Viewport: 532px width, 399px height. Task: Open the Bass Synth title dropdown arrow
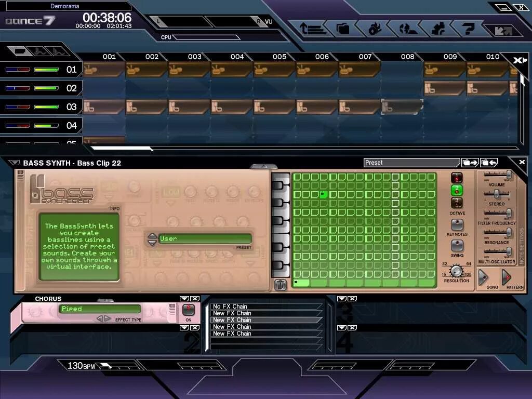tap(14, 163)
